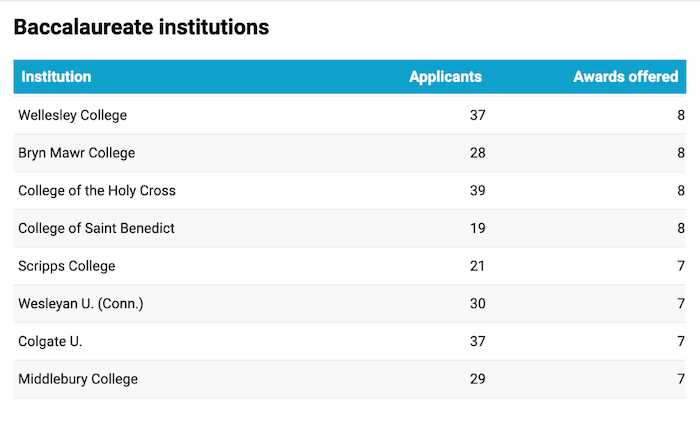The image size is (700, 421).
Task: Select the Bryn Mawr College cell
Action: pos(76,153)
